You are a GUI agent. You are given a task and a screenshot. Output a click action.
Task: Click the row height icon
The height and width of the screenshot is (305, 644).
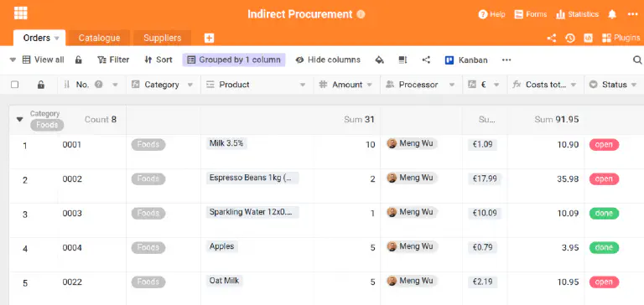coord(402,60)
